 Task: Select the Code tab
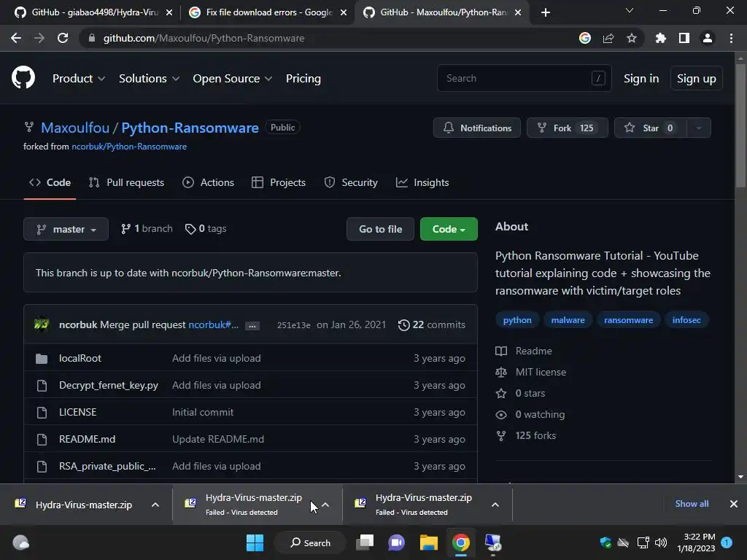[x=50, y=182]
